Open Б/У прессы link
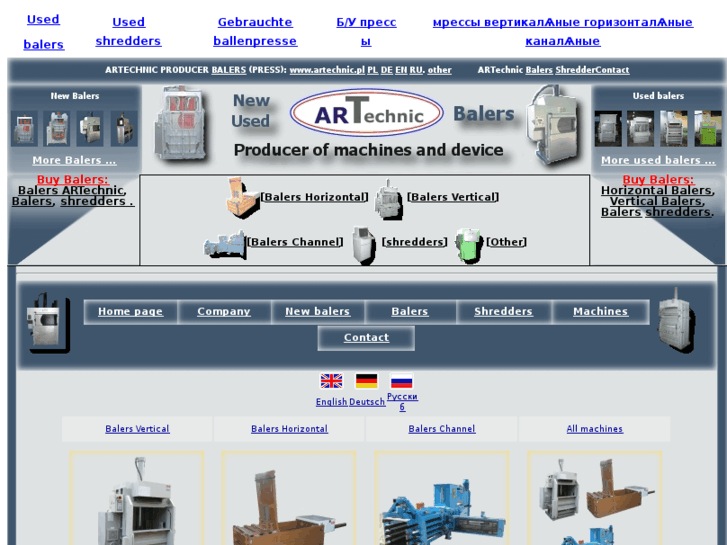This screenshot has height=545, width=727. pyautogui.click(x=366, y=32)
